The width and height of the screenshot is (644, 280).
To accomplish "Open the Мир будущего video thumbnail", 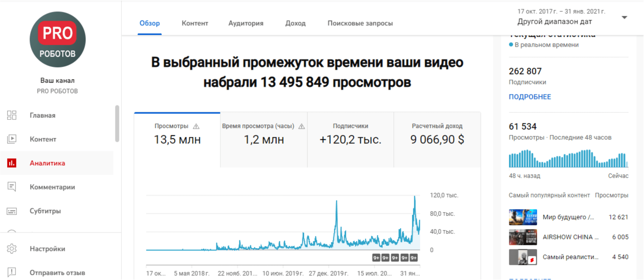I will click(x=523, y=217).
